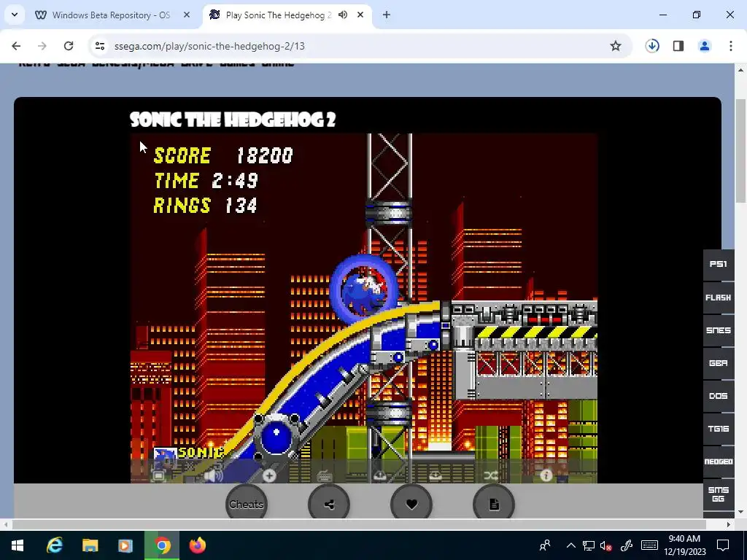The image size is (747, 560).
Task: Click the scrollbar down arrow
Action: coord(741,512)
